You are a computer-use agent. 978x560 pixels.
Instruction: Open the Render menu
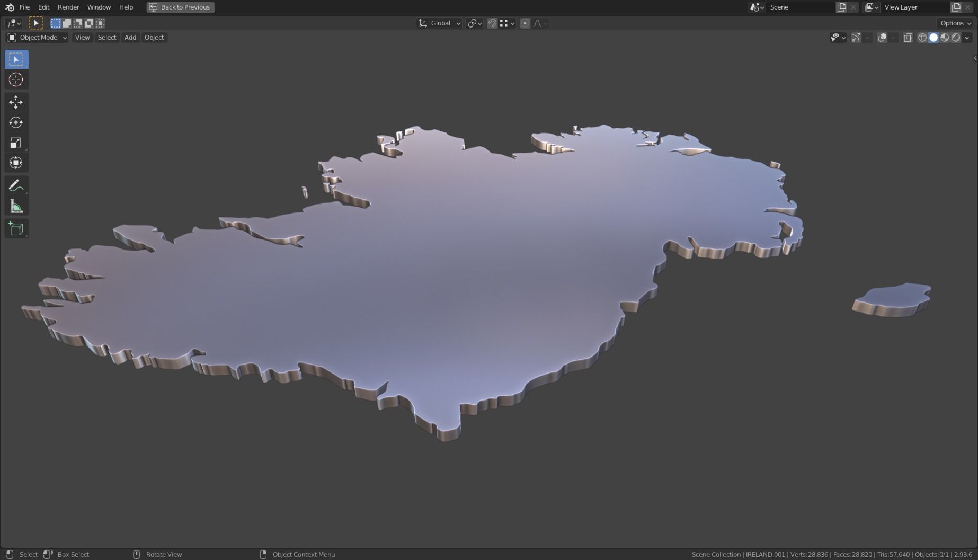[x=68, y=7]
